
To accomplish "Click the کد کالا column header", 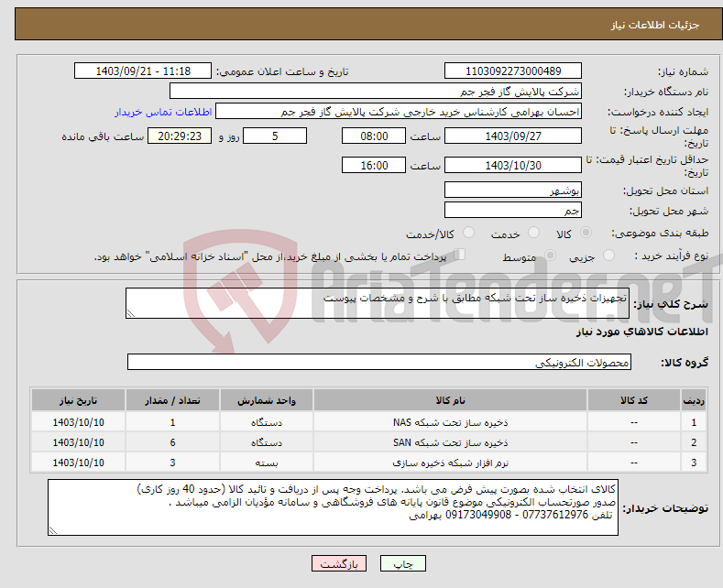I will (634, 400).
